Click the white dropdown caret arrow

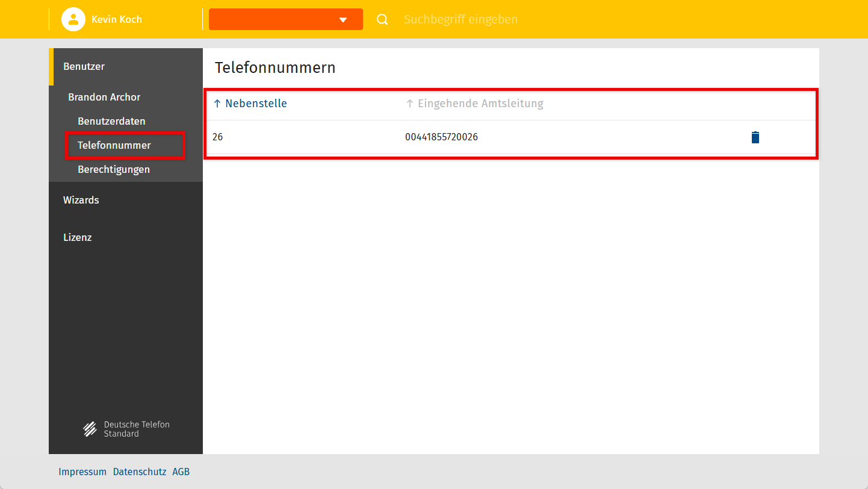pos(343,20)
